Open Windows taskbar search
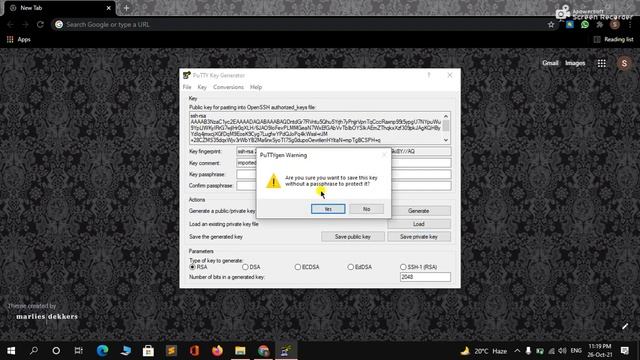The image size is (640, 360). pos(34,351)
